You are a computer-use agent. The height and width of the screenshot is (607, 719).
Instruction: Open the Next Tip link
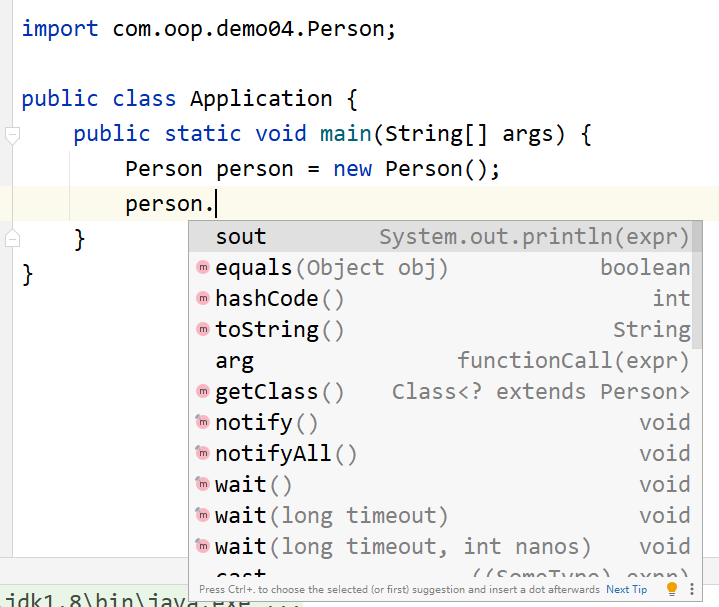(x=626, y=589)
